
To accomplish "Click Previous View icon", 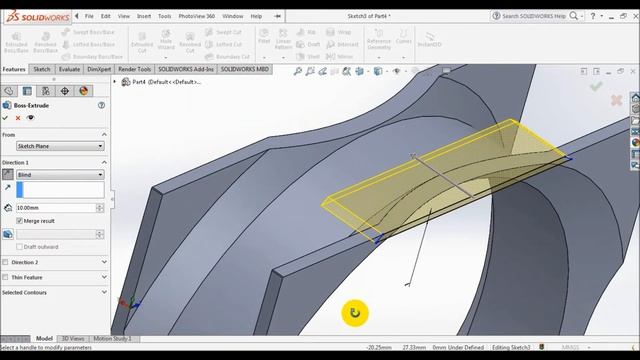I will tap(322, 71).
